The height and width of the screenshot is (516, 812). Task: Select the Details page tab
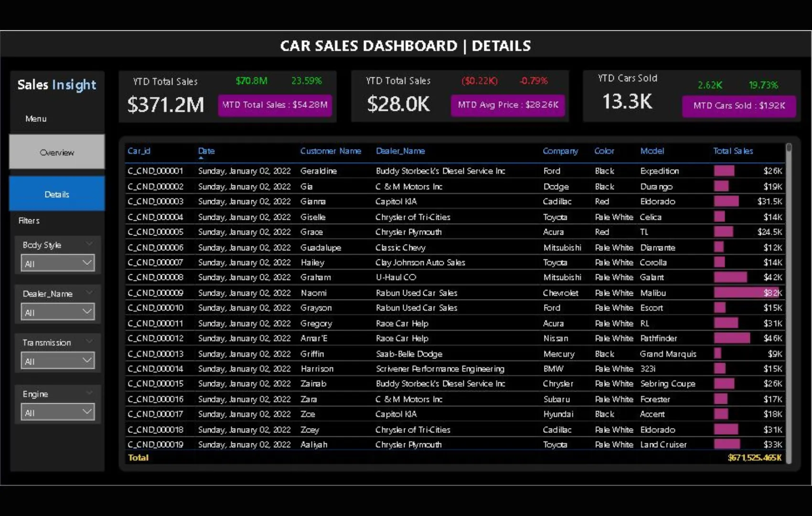coord(57,194)
